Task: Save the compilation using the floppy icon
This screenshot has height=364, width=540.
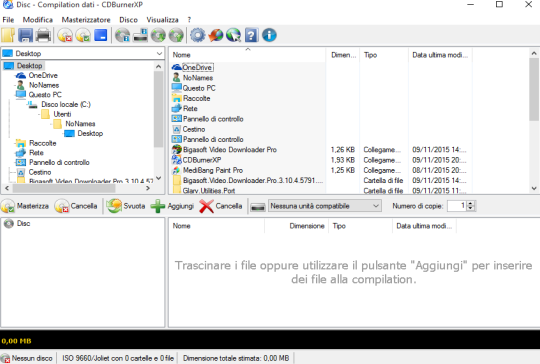Action: 25,35
